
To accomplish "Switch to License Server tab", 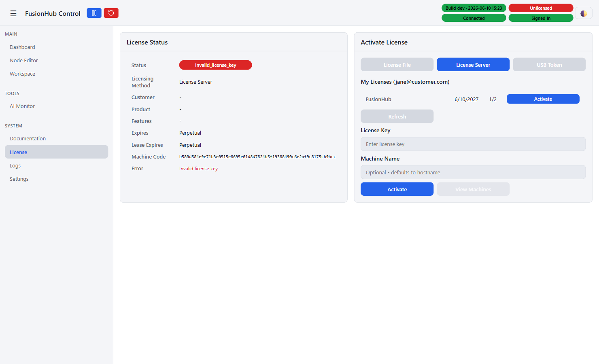I will [473, 65].
